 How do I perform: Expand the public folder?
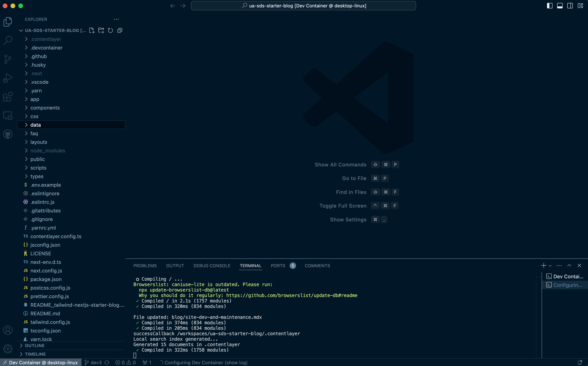click(x=71, y=159)
